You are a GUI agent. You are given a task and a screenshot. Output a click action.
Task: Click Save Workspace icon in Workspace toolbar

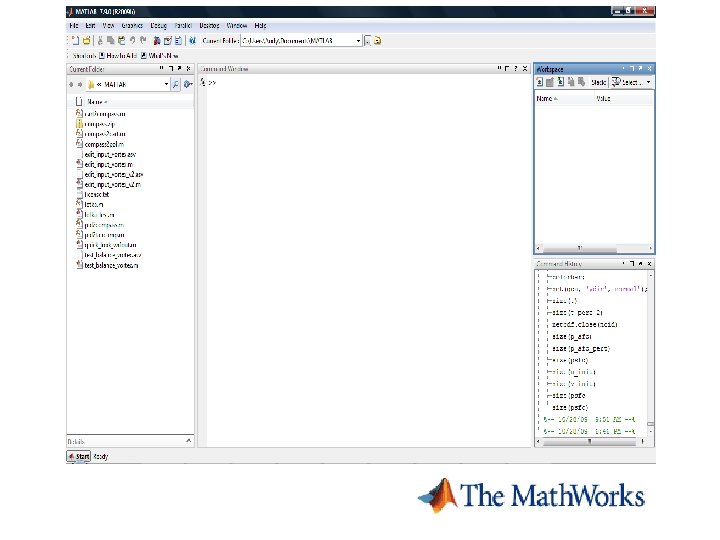click(x=571, y=82)
